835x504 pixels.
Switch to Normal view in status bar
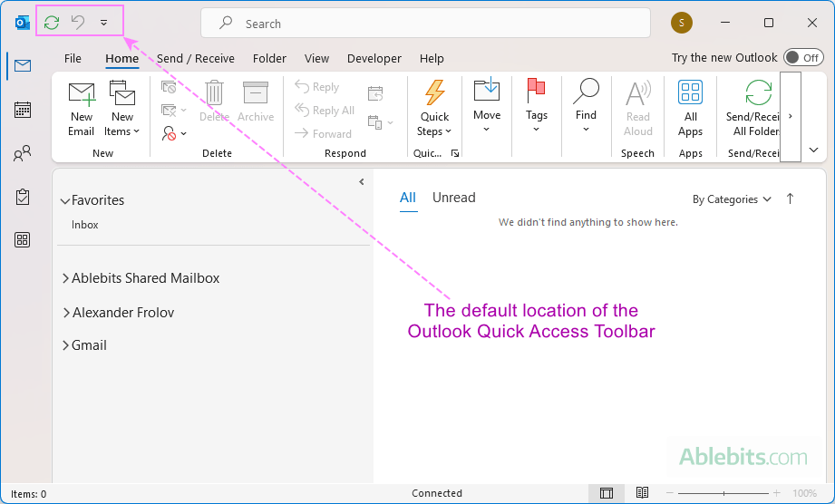607,493
